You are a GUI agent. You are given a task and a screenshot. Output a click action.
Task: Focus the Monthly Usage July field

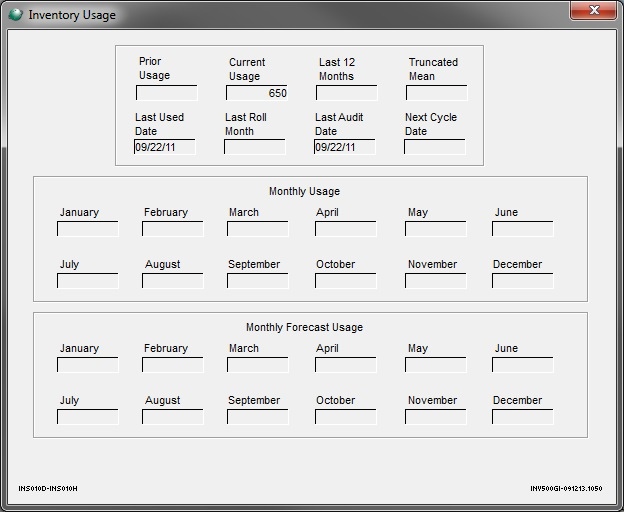88,281
